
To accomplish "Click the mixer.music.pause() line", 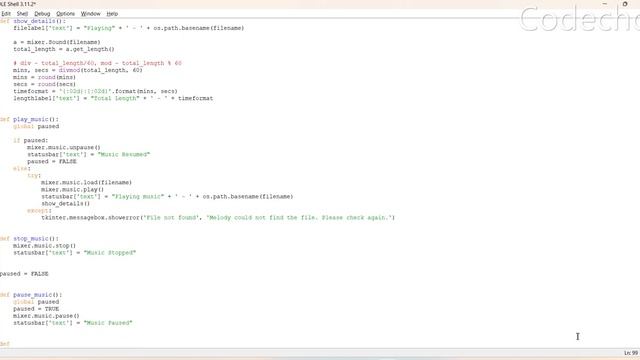I will (x=46, y=316).
